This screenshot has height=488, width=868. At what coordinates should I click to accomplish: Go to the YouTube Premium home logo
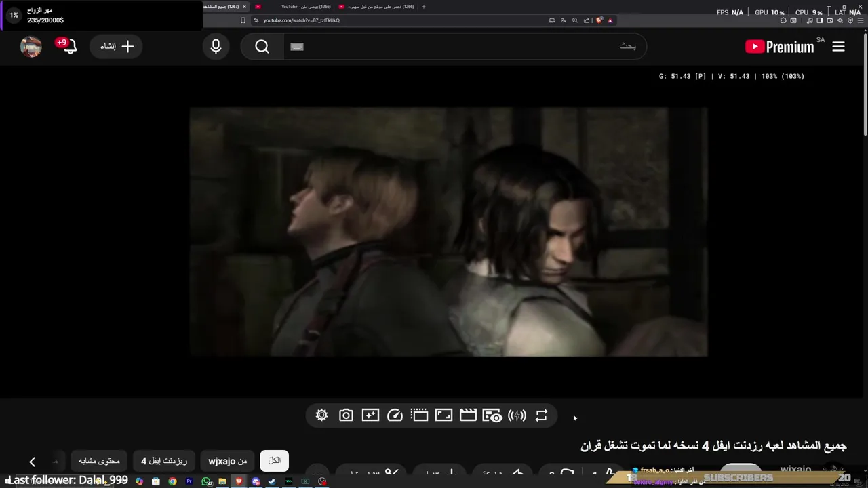click(779, 47)
